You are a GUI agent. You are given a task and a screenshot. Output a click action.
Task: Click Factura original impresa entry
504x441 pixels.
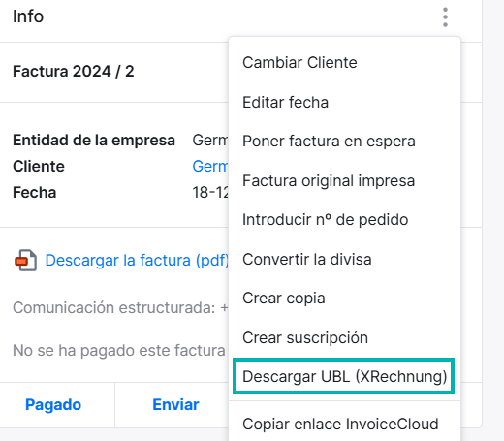pyautogui.click(x=329, y=180)
